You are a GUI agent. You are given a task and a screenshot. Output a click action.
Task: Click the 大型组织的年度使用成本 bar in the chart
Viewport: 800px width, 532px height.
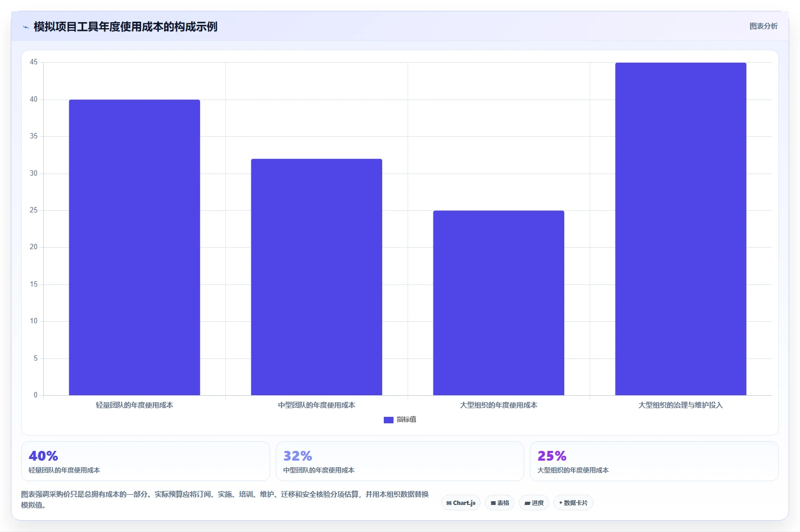(498, 303)
